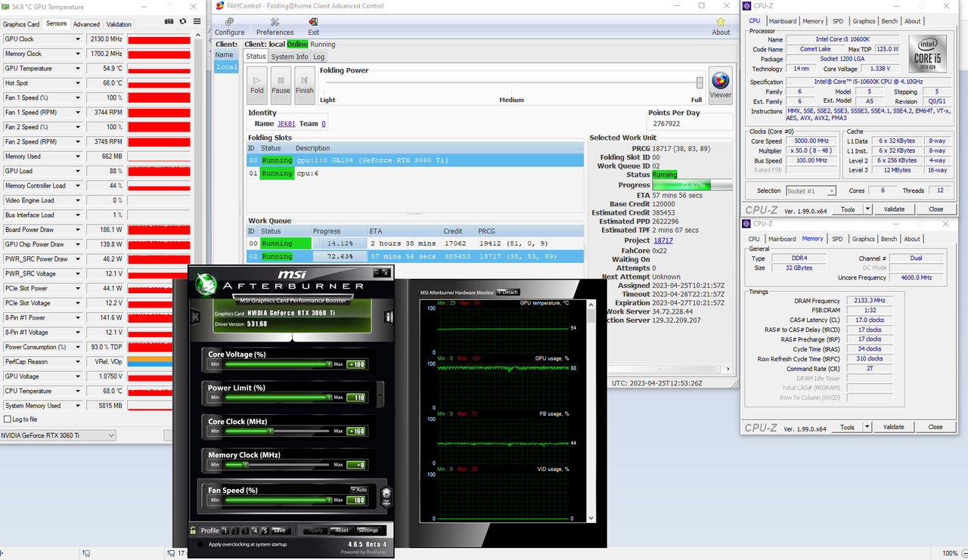Click GPU-Z screenshot camera icon
Viewport: 968px width, 560px height.
pyautogui.click(x=169, y=23)
